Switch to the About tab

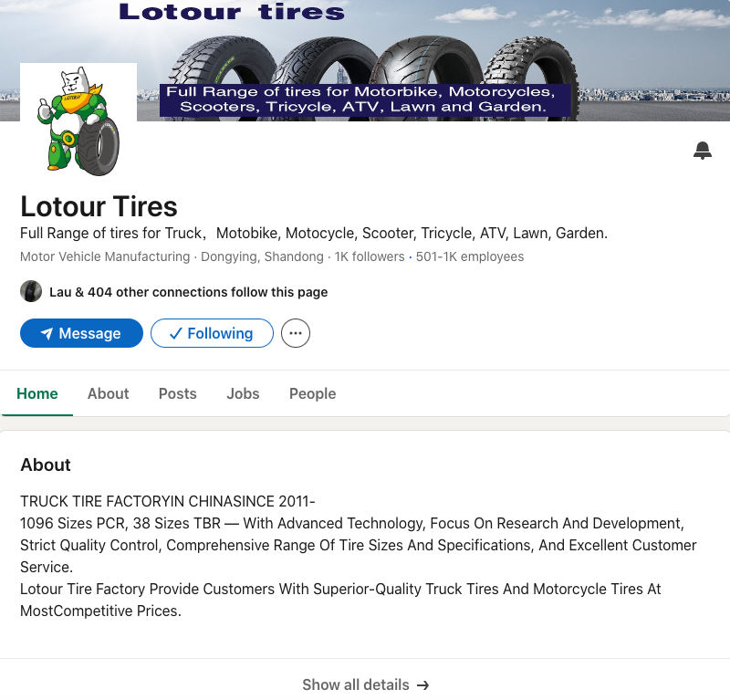108,393
